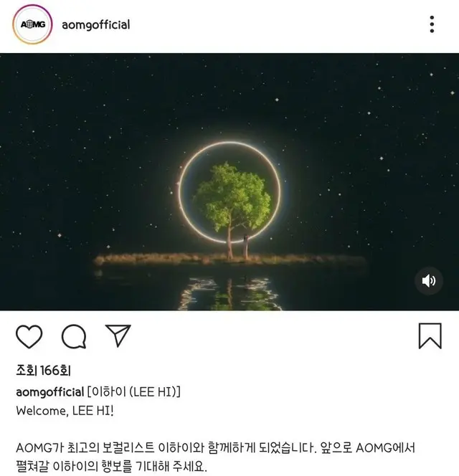Tap the grassy island beneath the tree
This screenshot has height=476, width=459.
pyautogui.click(x=230, y=260)
